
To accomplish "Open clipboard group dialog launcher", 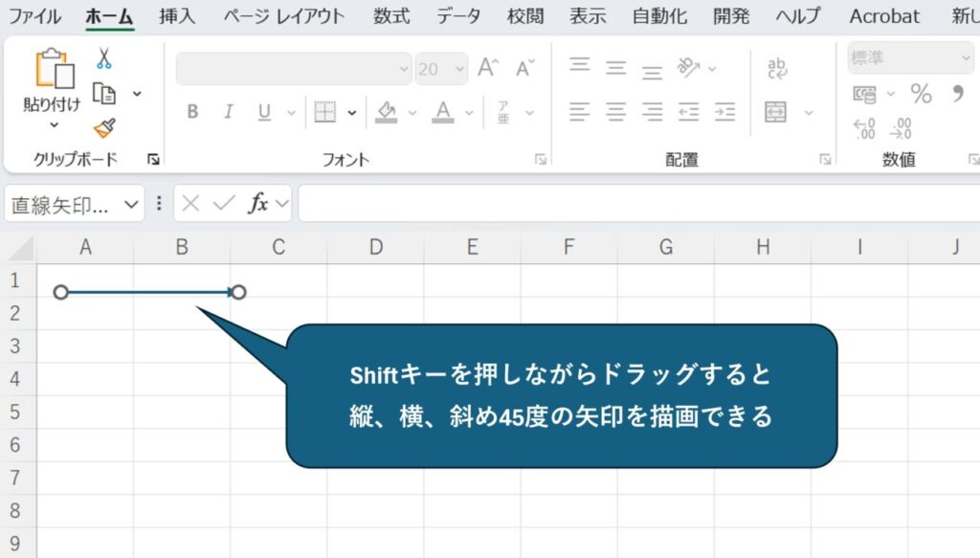I will (x=153, y=160).
